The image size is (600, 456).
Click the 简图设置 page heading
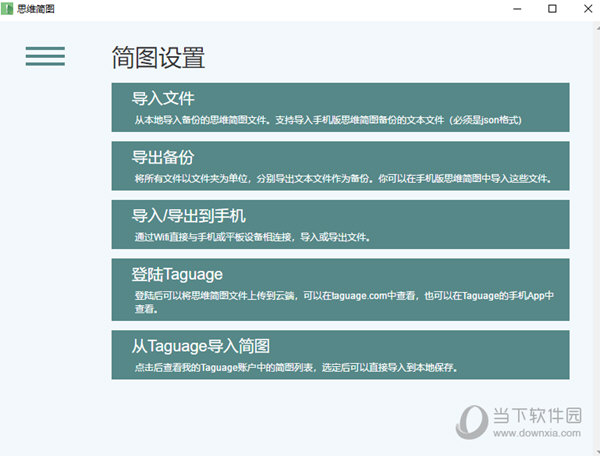[x=158, y=58]
